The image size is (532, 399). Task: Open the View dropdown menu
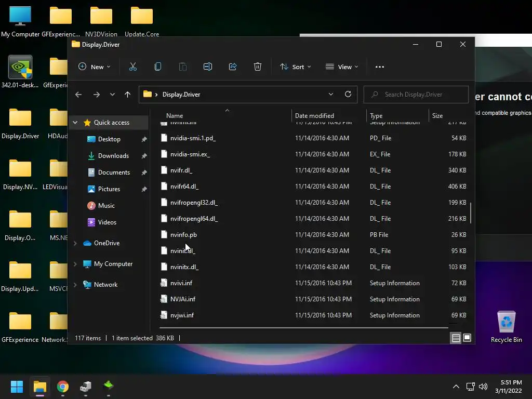pos(342,67)
